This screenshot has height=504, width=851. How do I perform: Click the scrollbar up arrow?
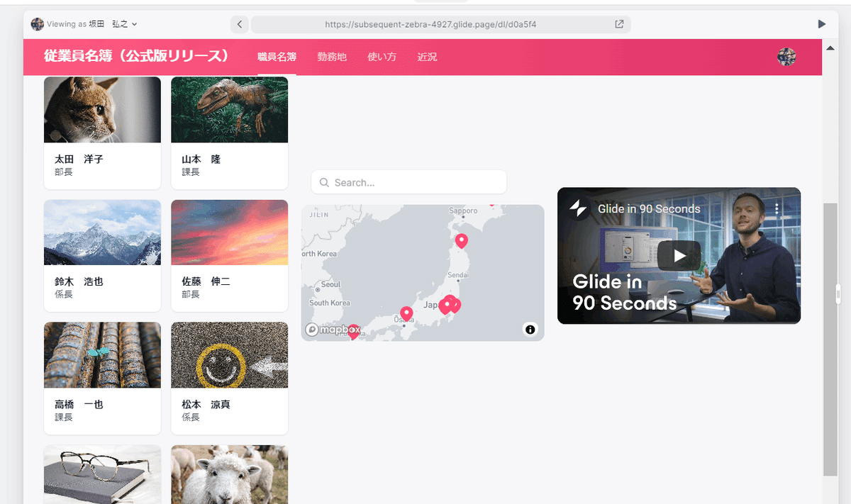tap(830, 47)
